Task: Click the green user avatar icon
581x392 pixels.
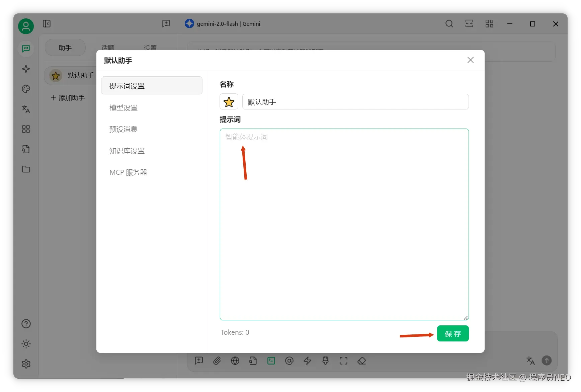Action: pyautogui.click(x=26, y=26)
